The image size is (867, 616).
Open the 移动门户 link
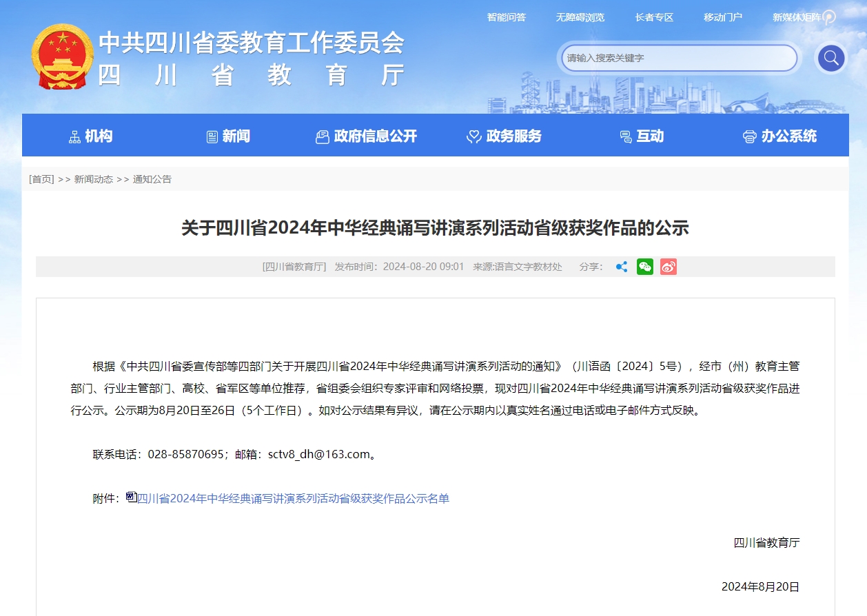pos(722,17)
